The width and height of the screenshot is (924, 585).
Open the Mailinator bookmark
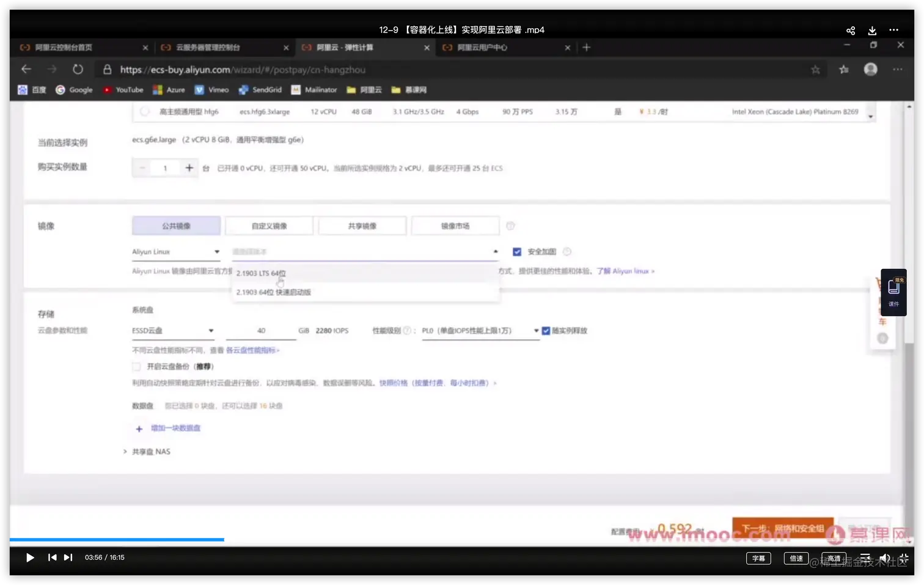(313, 90)
